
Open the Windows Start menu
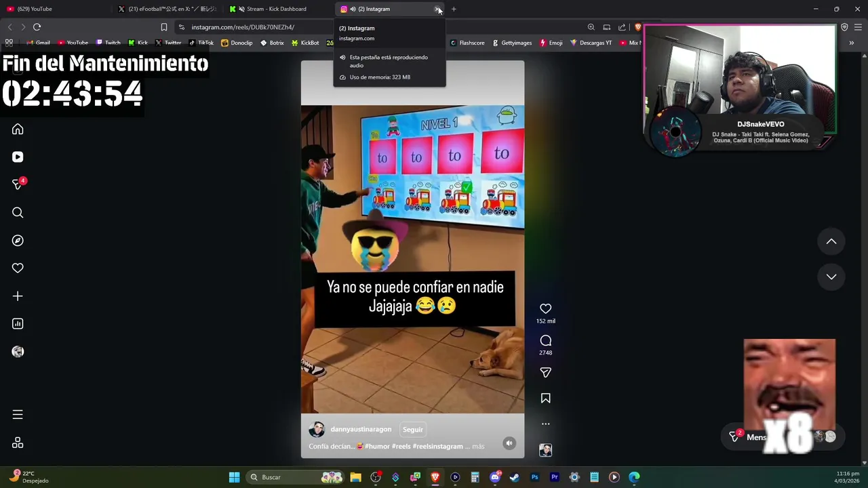coord(234,477)
